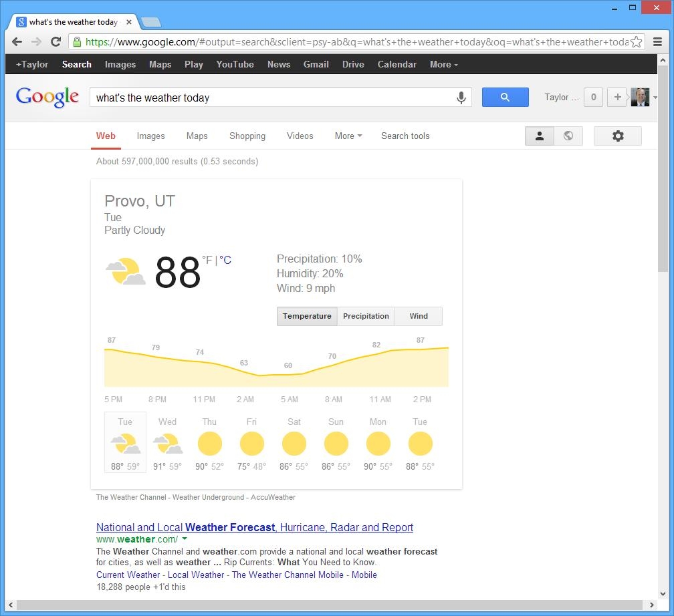The image size is (674, 616).
Task: Open the settings gear menu
Action: click(617, 136)
